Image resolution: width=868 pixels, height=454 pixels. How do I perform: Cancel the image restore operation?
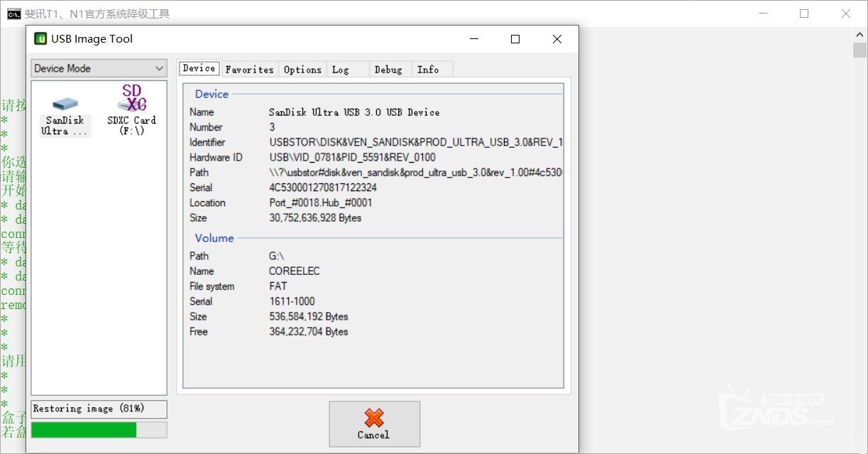click(374, 424)
